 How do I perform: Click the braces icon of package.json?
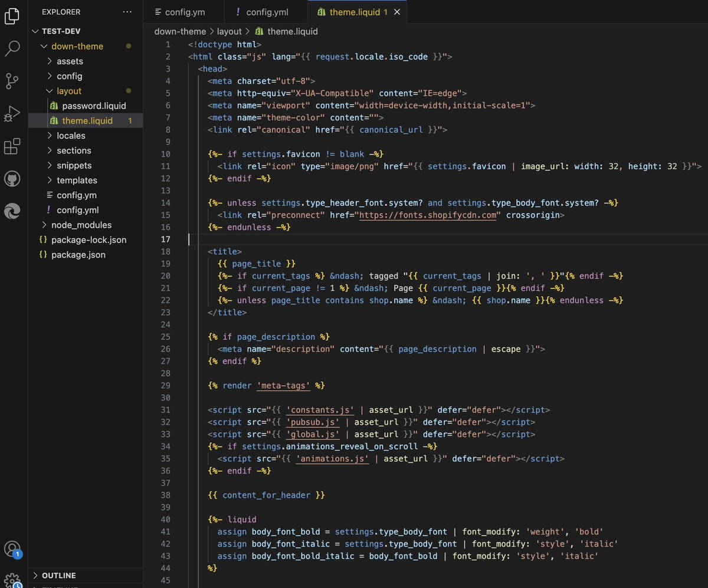click(43, 255)
